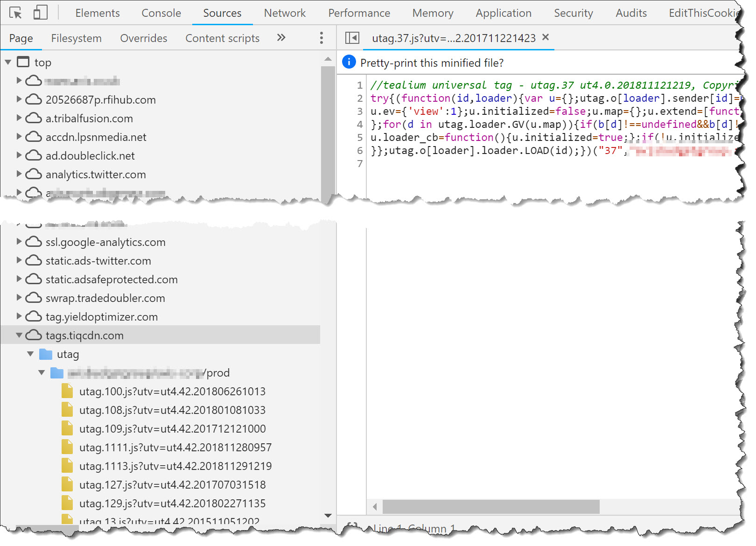Click the cloud icon for static.ads-twitter.com
Viewport: 756px width, 546px height.
click(x=34, y=260)
